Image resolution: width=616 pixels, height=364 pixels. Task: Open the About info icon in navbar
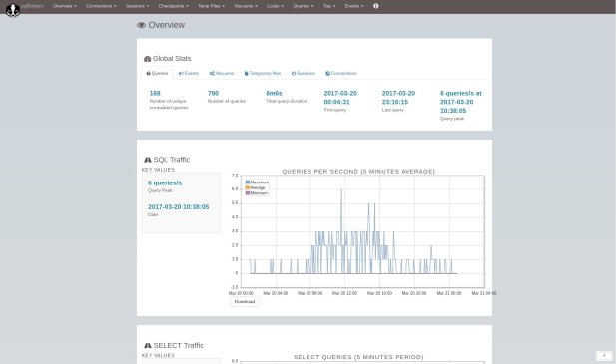tap(376, 6)
